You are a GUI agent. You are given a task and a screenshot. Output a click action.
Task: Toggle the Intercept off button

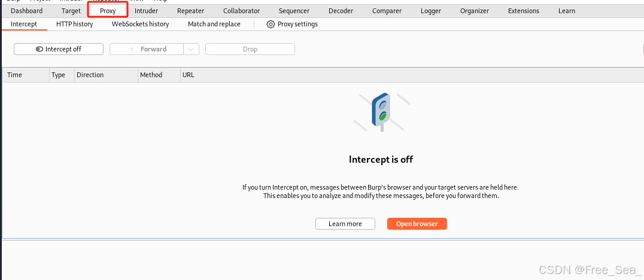pyautogui.click(x=59, y=49)
